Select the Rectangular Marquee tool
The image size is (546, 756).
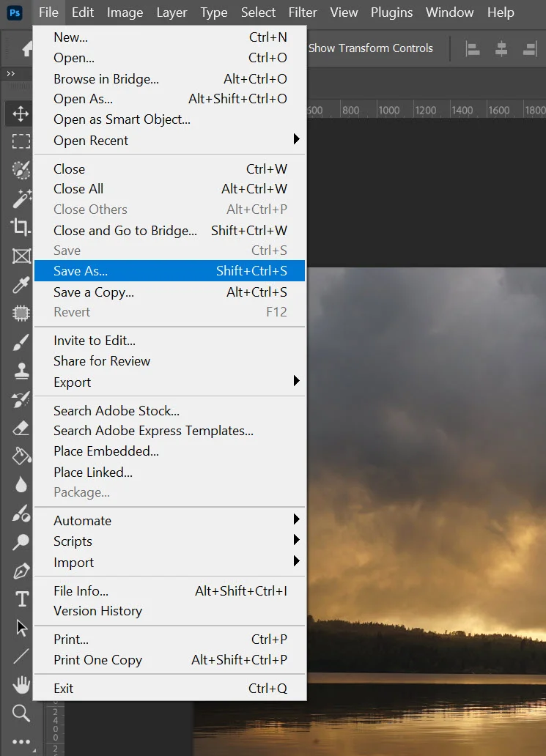click(21, 141)
